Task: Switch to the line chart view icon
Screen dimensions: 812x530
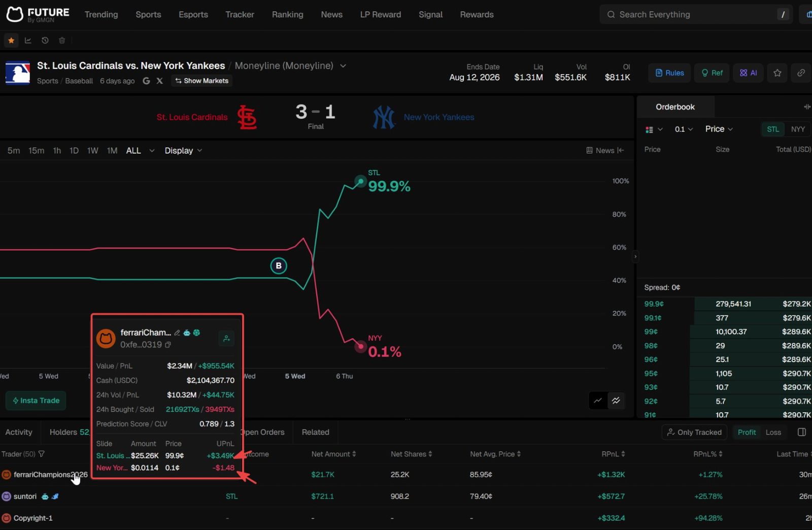Action: point(598,401)
